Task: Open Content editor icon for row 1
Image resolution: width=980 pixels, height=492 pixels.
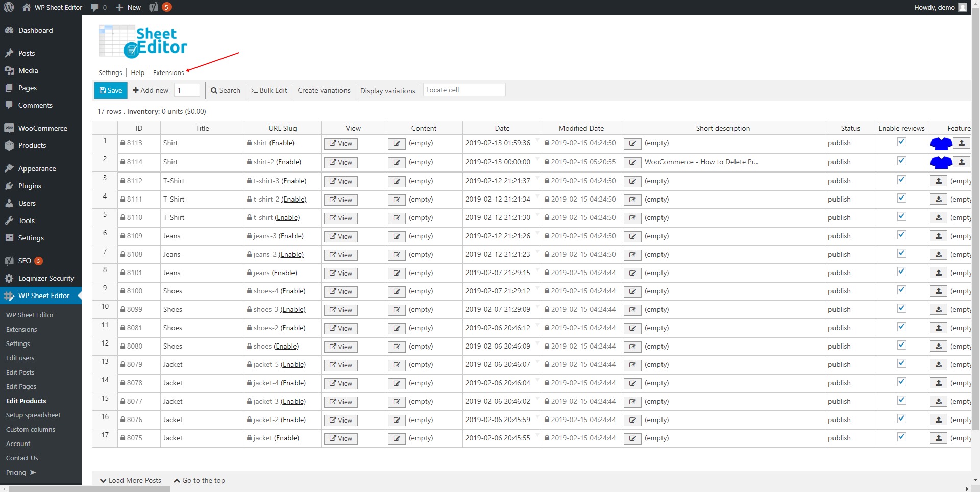Action: tap(397, 144)
